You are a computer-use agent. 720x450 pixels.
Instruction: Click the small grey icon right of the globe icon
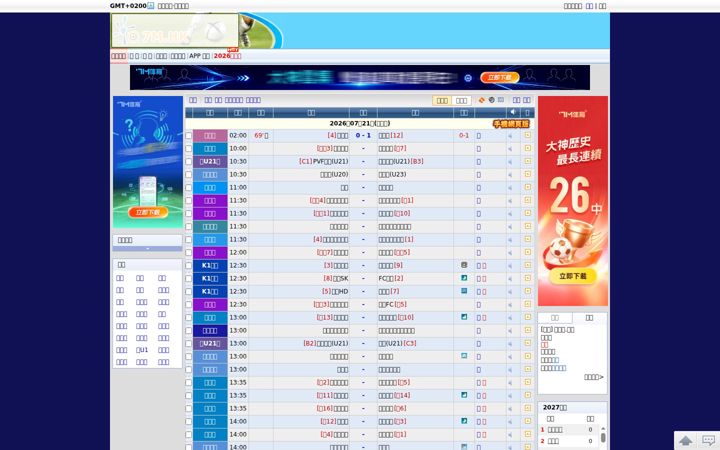pos(501,100)
